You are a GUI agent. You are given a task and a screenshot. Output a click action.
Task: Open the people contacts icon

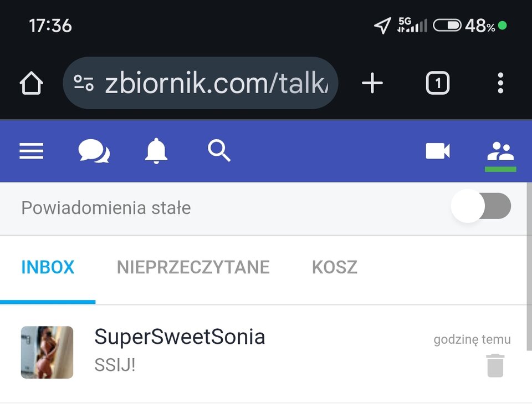coord(500,151)
